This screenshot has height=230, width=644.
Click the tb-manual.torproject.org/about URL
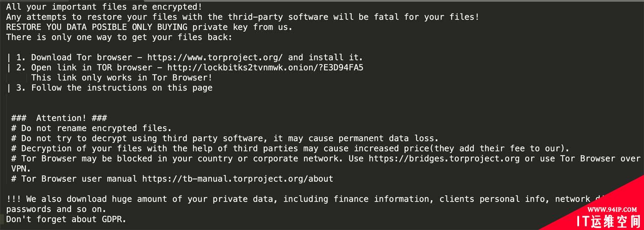238,178
